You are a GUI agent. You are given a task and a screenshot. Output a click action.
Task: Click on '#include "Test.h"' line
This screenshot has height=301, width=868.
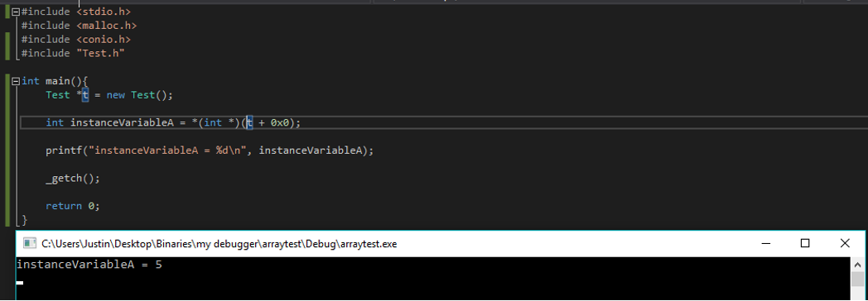click(74, 54)
